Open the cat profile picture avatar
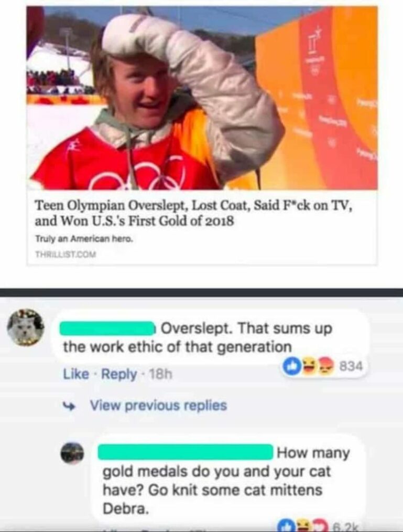403x532 pixels. point(26,327)
